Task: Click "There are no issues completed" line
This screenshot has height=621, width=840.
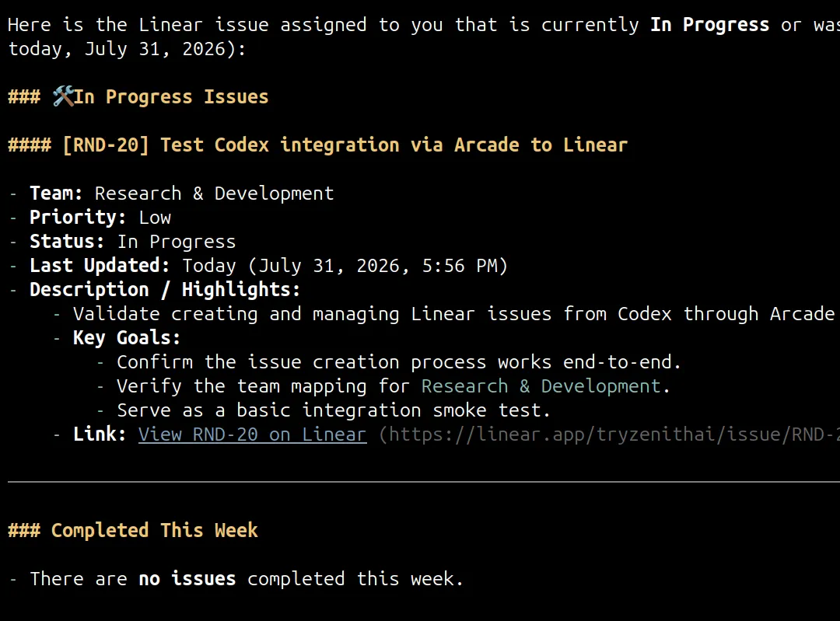Action: coord(247,579)
